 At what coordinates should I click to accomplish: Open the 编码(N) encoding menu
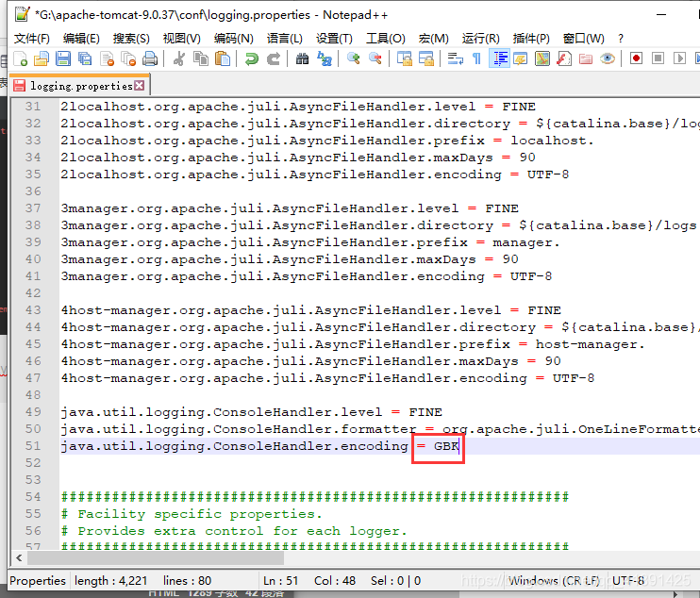(x=233, y=38)
